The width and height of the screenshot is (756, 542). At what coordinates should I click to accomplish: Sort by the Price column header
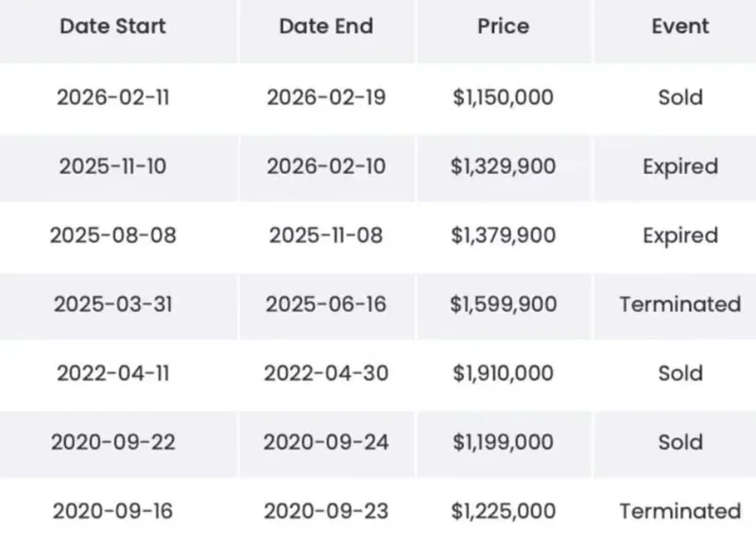pos(502,26)
